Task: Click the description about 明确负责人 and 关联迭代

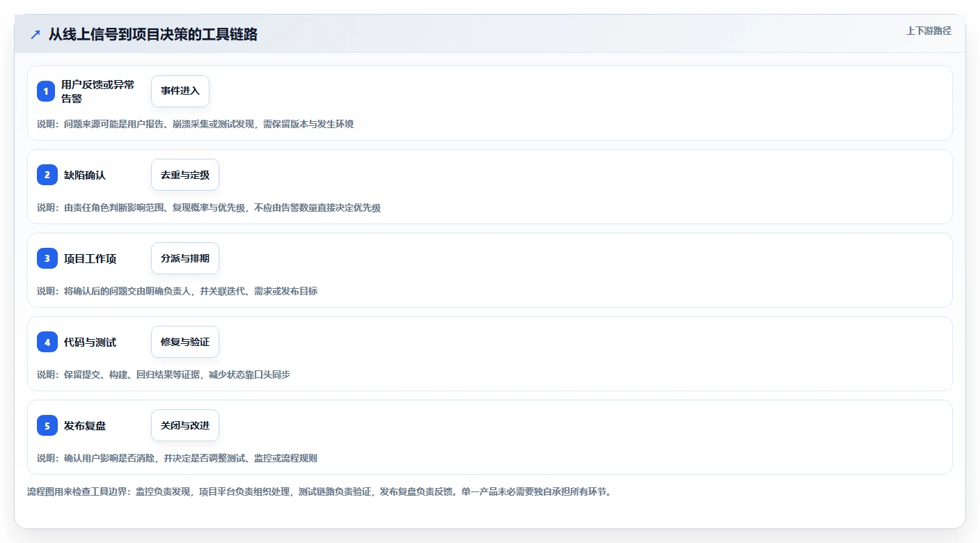Action: [x=177, y=291]
